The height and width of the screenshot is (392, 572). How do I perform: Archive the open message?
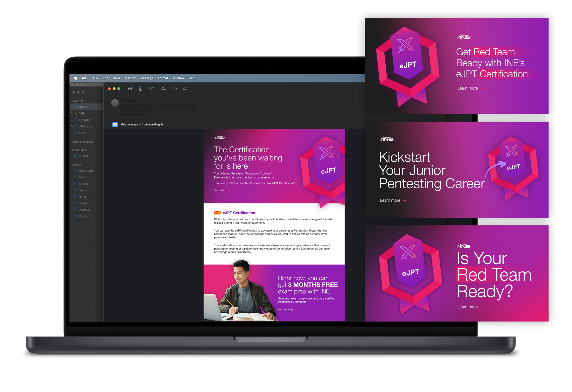click(x=130, y=89)
